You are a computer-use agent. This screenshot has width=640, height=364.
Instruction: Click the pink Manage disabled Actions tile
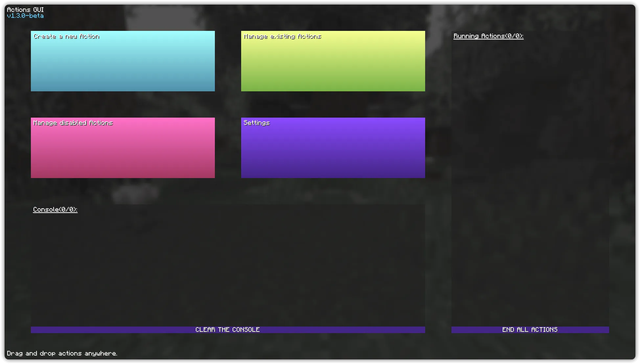(123, 148)
